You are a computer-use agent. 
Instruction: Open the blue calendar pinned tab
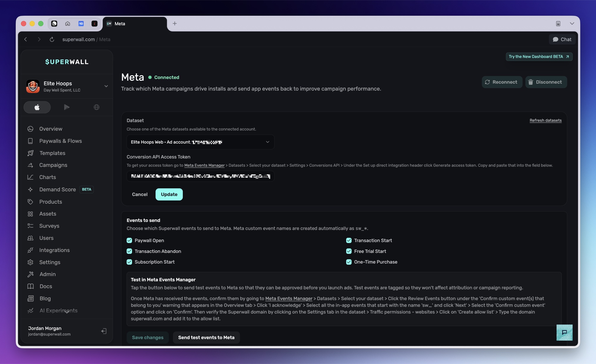coord(81,24)
